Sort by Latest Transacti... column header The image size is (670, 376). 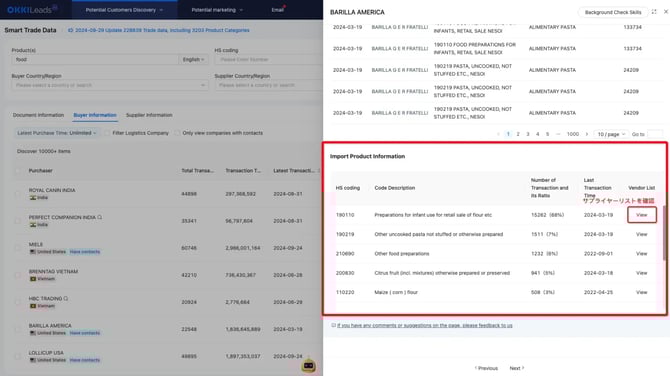pos(294,171)
